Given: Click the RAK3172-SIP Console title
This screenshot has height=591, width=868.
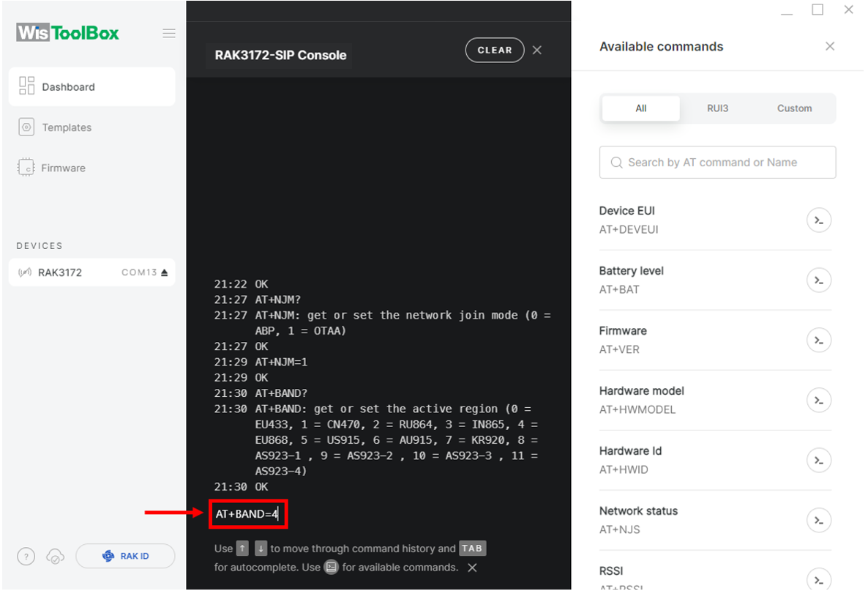Looking at the screenshot, I should point(280,56).
